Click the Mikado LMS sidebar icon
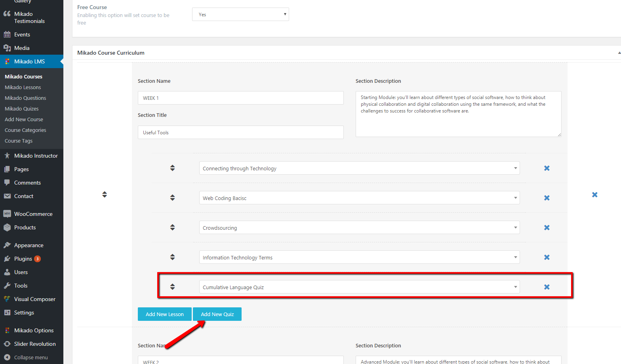Screen dimensions: 621x364 click(7, 61)
